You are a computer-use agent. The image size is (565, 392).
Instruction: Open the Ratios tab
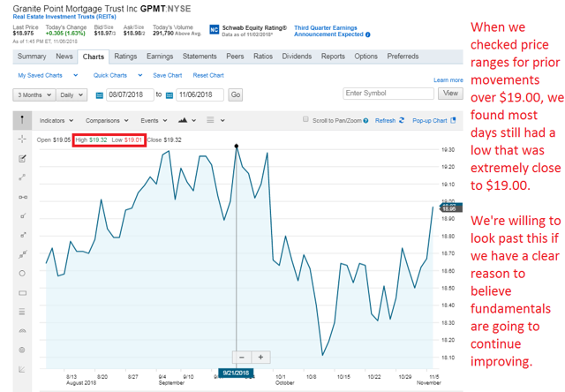point(263,57)
